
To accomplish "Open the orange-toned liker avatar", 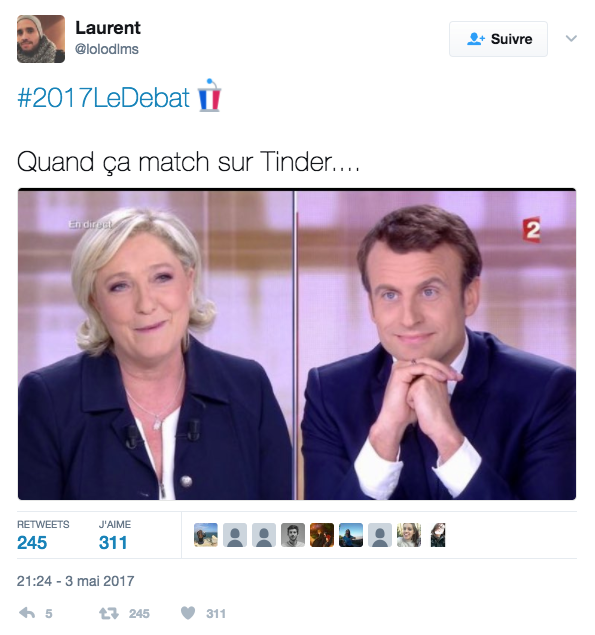I will pyautogui.click(x=322, y=535).
